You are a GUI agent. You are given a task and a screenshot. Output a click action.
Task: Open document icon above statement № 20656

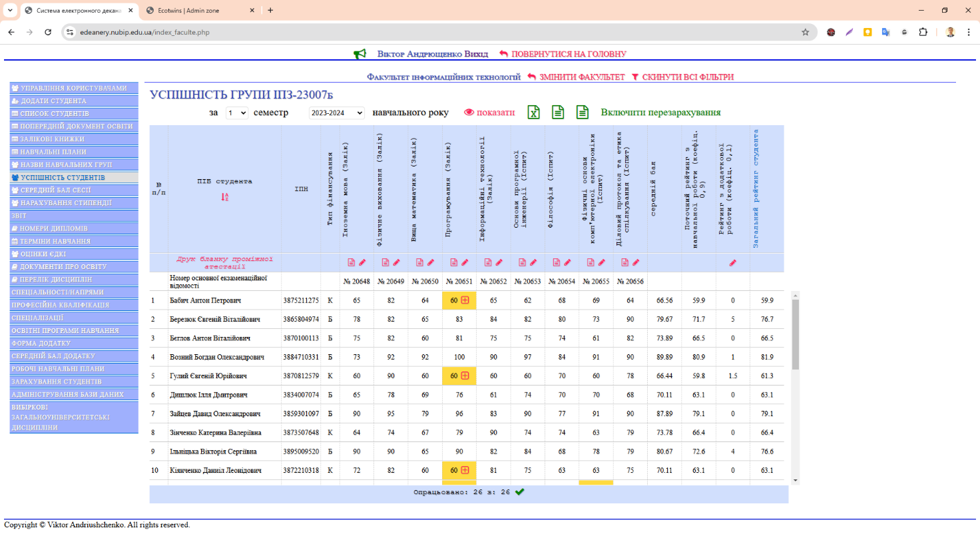coord(624,262)
